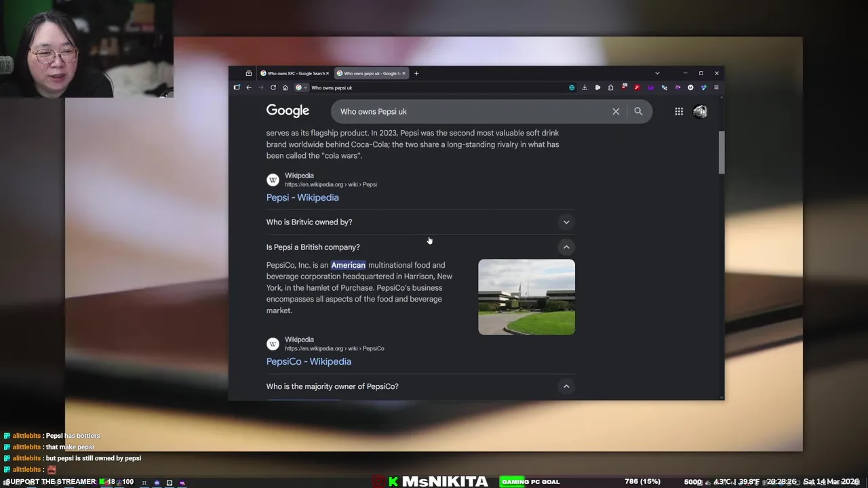The width and height of the screenshot is (868, 488).
Task: Open the browser hamburger menu
Action: pos(716,87)
